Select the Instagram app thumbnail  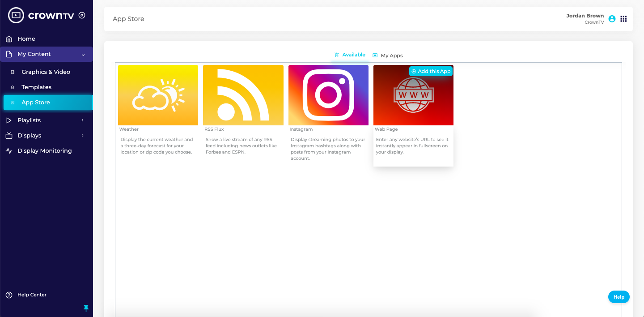click(328, 95)
